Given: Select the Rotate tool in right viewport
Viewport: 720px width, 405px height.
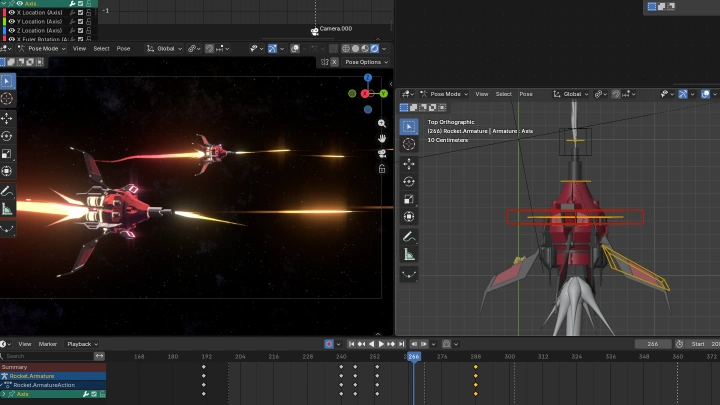Looking at the screenshot, I should (409, 182).
